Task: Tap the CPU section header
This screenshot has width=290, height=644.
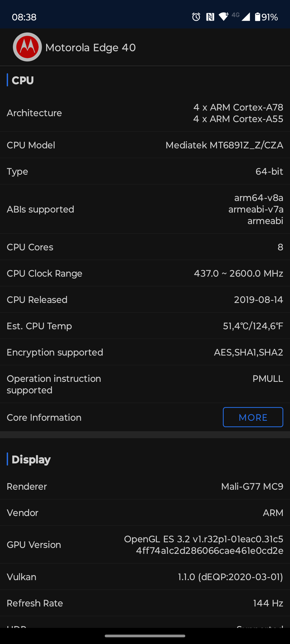Action: coord(23,80)
